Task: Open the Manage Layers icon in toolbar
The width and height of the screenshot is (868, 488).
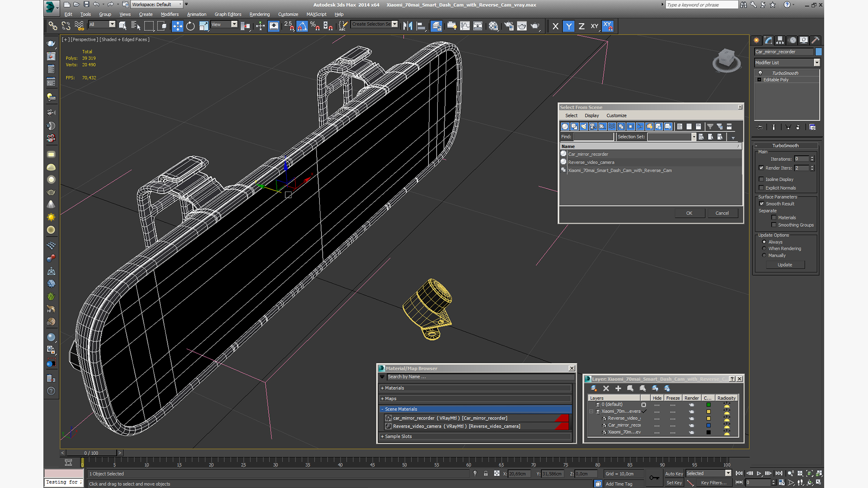Action: coord(436,26)
